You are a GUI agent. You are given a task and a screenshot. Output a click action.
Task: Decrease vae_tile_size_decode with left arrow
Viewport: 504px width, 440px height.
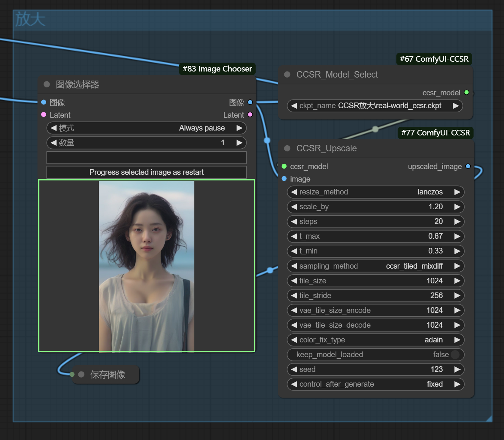tap(294, 325)
